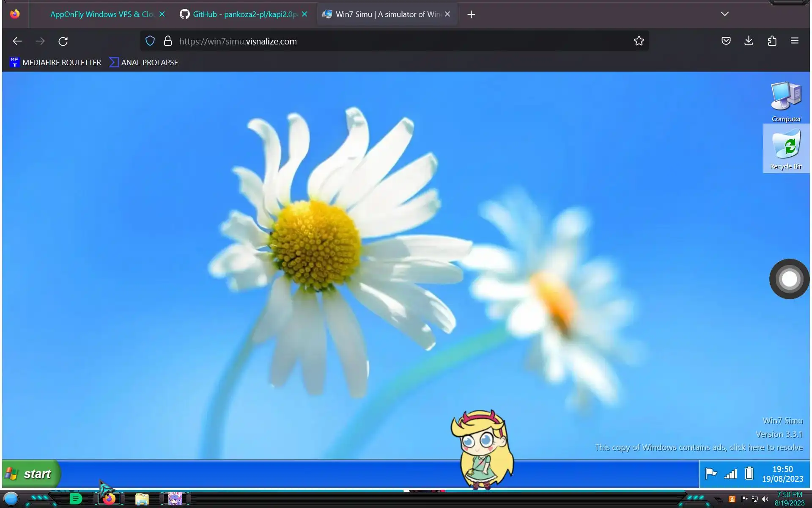This screenshot has height=508, width=812.
Task: Reload the current page
Action: tap(63, 41)
